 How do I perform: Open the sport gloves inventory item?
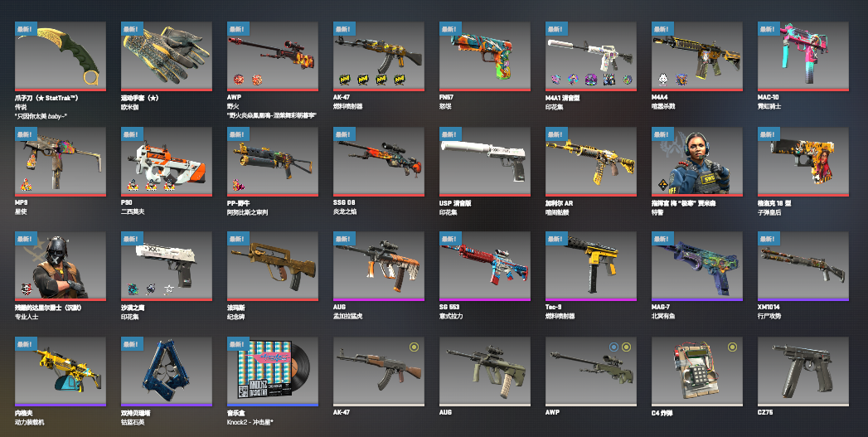click(x=167, y=56)
